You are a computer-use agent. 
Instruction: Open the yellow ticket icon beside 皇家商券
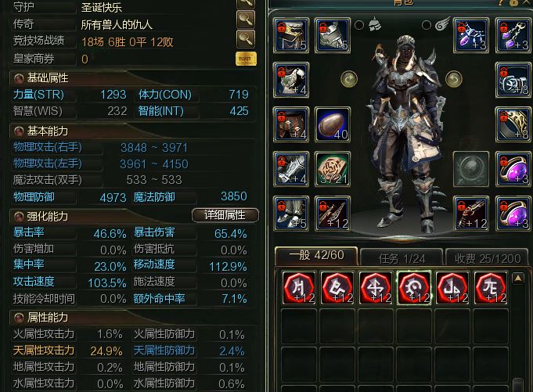(x=246, y=59)
